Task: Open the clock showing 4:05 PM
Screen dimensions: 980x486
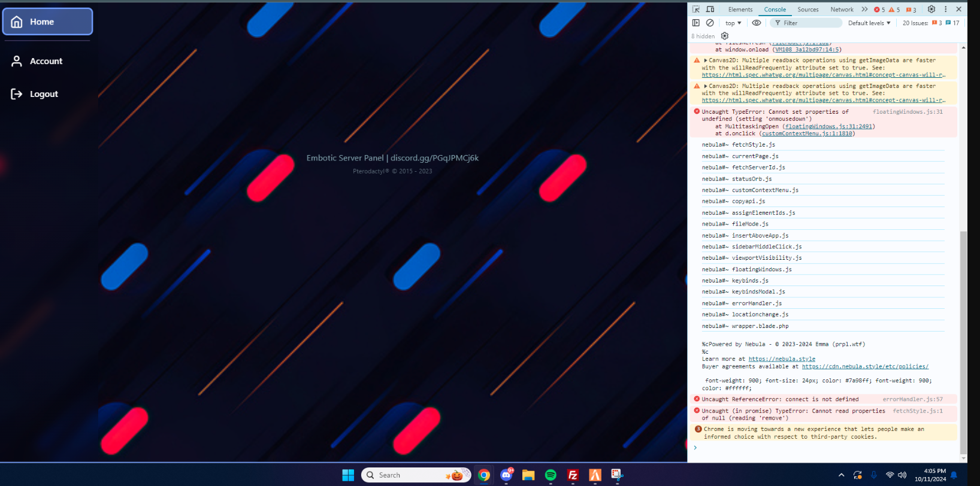Action: (x=930, y=475)
